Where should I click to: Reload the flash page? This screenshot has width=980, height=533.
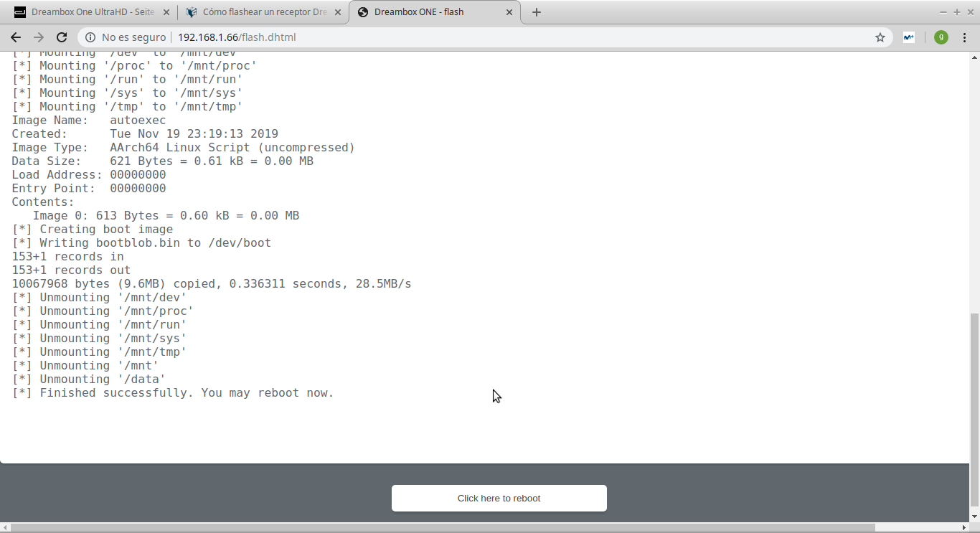[62, 37]
